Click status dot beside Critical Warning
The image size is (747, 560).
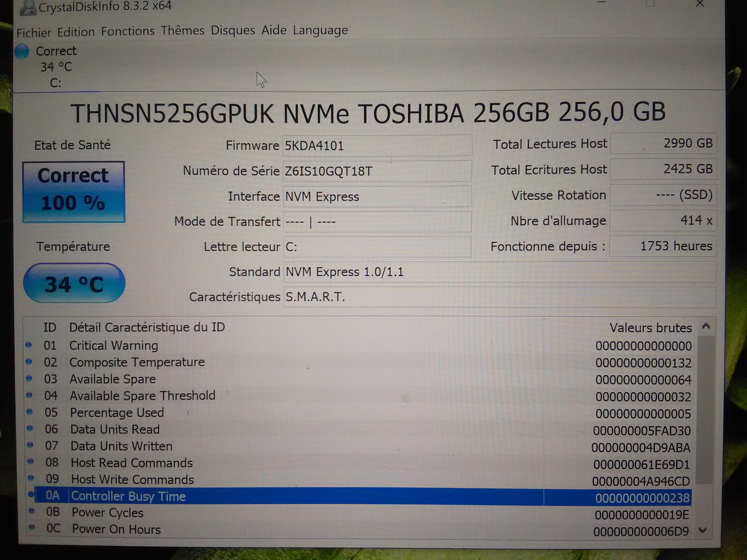tap(29, 345)
